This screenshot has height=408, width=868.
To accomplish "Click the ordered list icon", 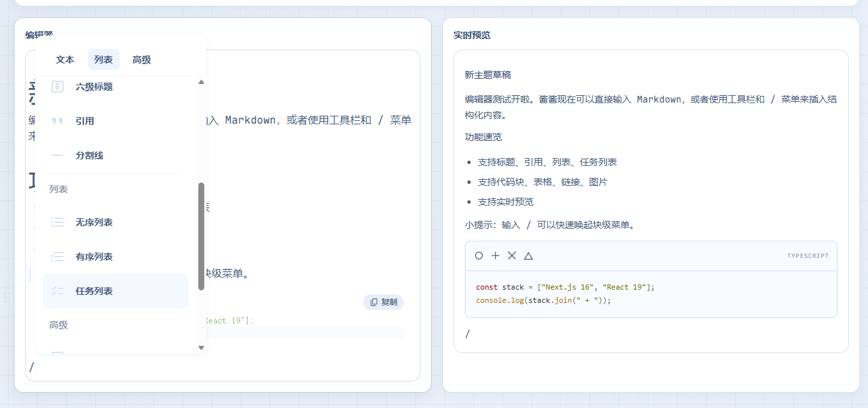I will click(58, 257).
